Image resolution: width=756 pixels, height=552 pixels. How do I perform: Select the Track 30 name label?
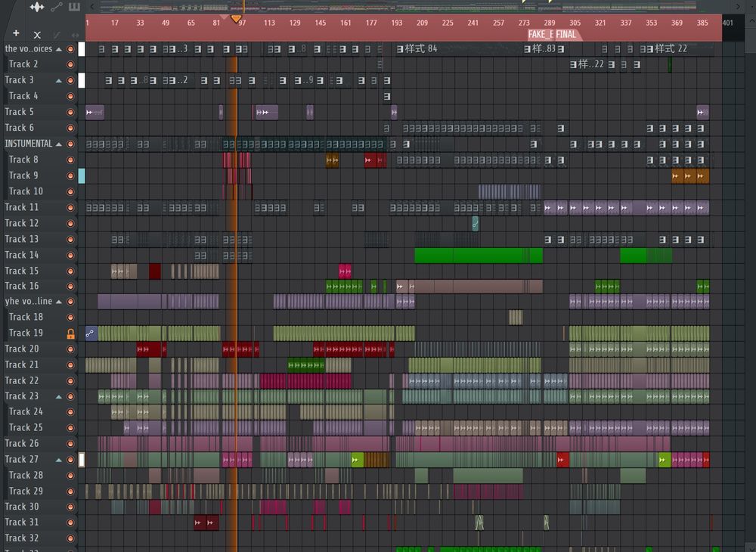(x=22, y=507)
